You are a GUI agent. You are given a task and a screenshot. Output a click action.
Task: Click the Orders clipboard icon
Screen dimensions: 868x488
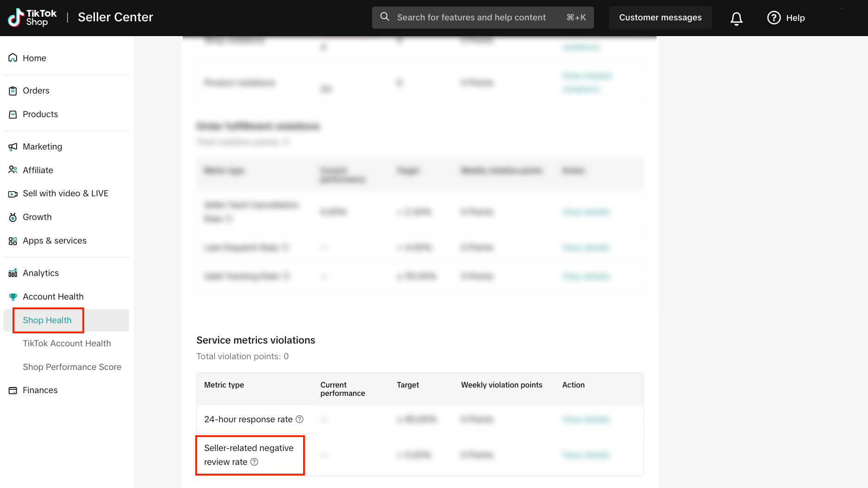13,91
